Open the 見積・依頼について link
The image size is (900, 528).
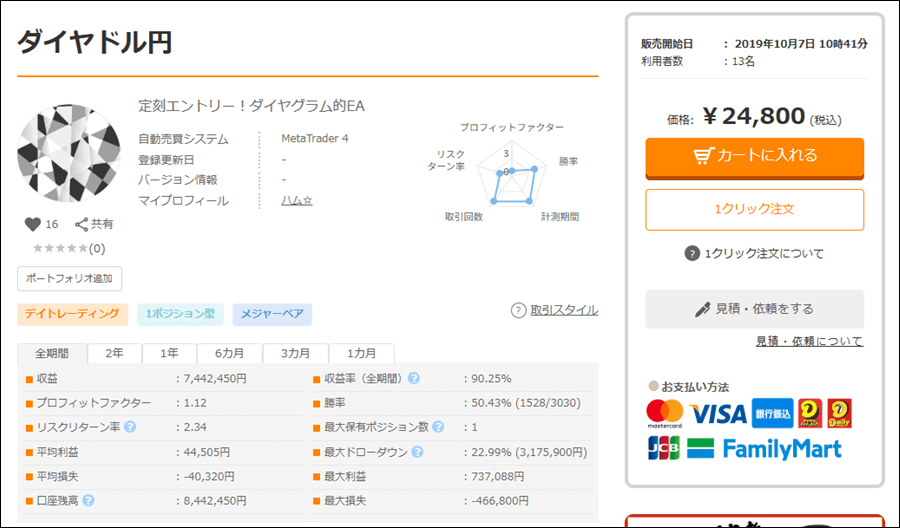809,341
